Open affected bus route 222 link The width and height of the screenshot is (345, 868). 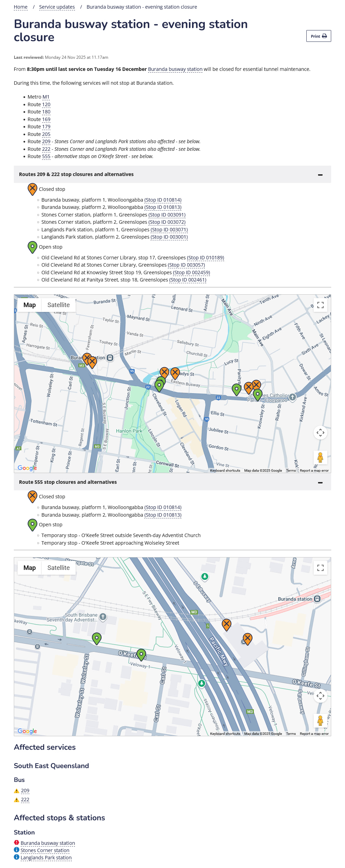(25, 800)
